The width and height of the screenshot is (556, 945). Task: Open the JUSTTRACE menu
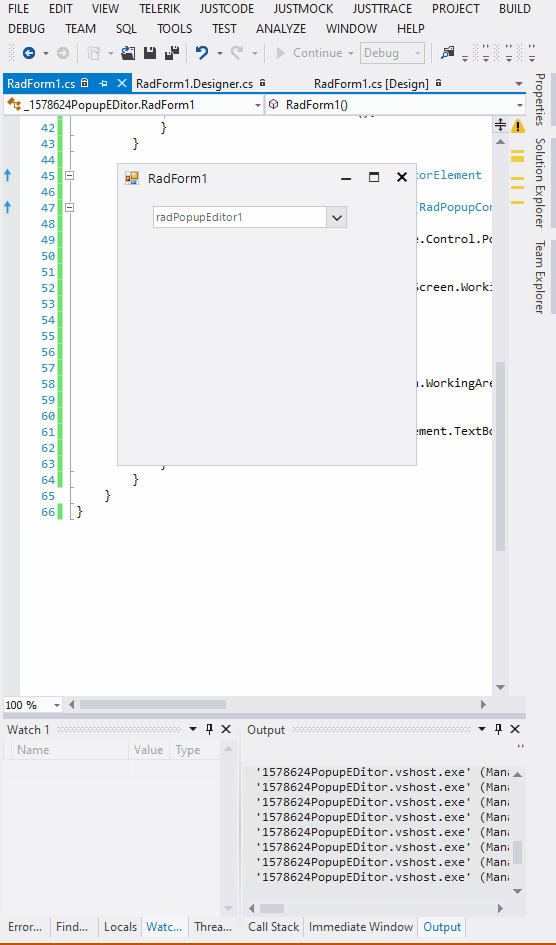click(x=383, y=9)
